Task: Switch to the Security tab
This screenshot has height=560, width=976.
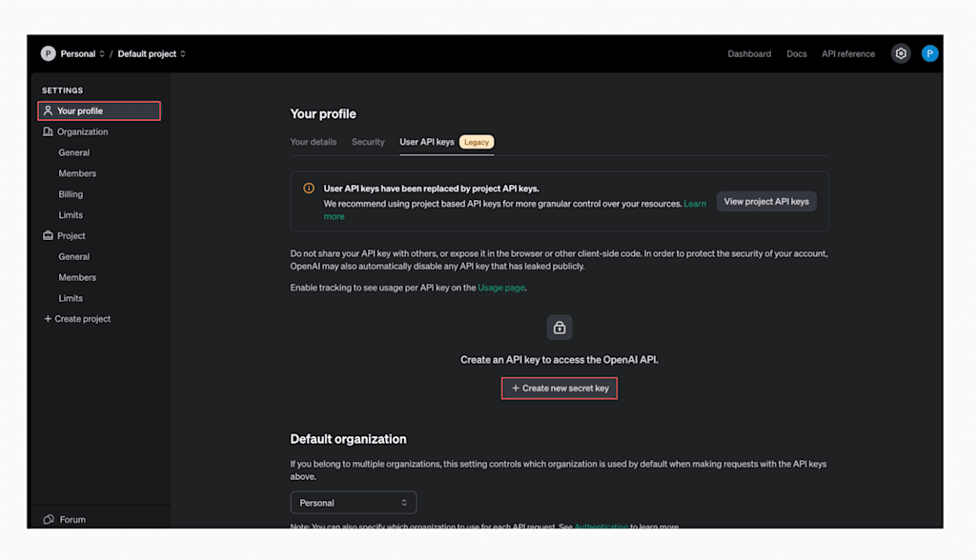Action: coord(368,142)
